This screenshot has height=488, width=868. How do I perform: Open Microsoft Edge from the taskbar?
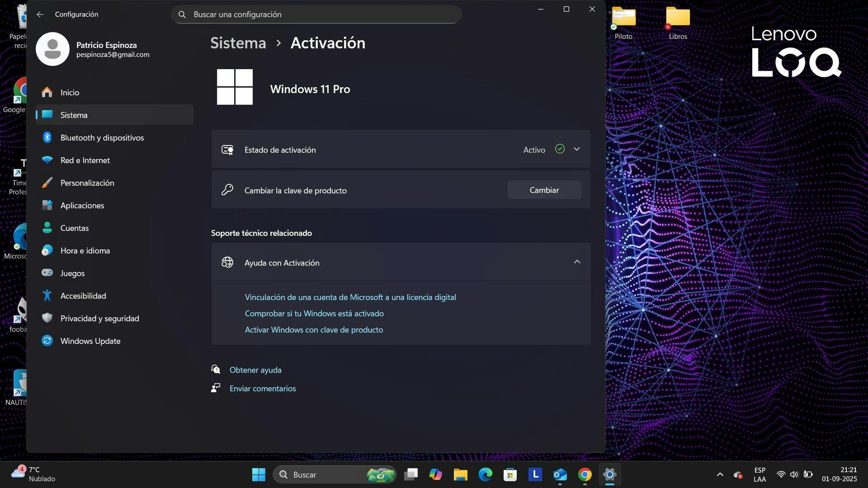pyautogui.click(x=486, y=474)
